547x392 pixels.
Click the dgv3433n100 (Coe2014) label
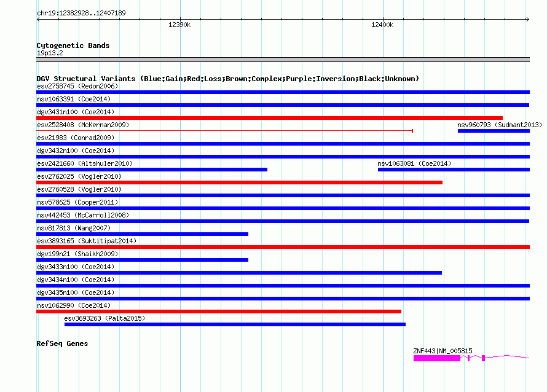[x=76, y=267]
